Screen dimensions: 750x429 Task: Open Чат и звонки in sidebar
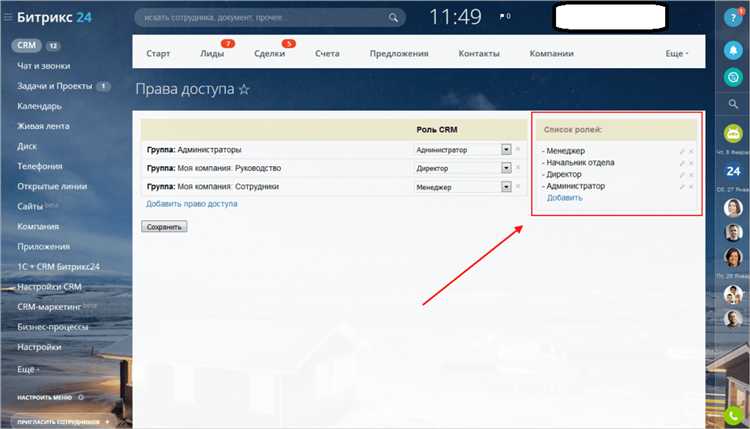tap(44, 66)
